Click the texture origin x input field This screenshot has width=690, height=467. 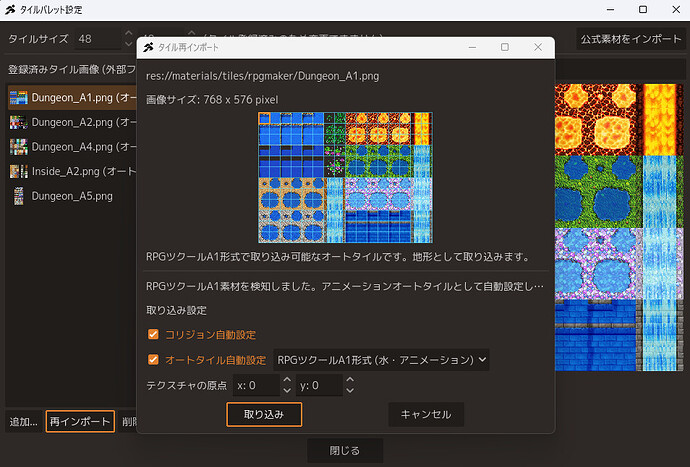pyautogui.click(x=257, y=385)
